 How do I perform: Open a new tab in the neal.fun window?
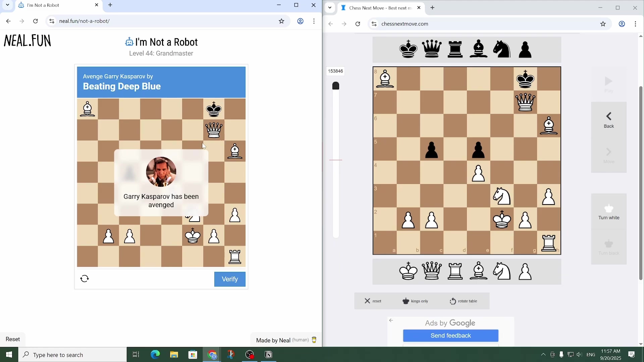(x=110, y=5)
